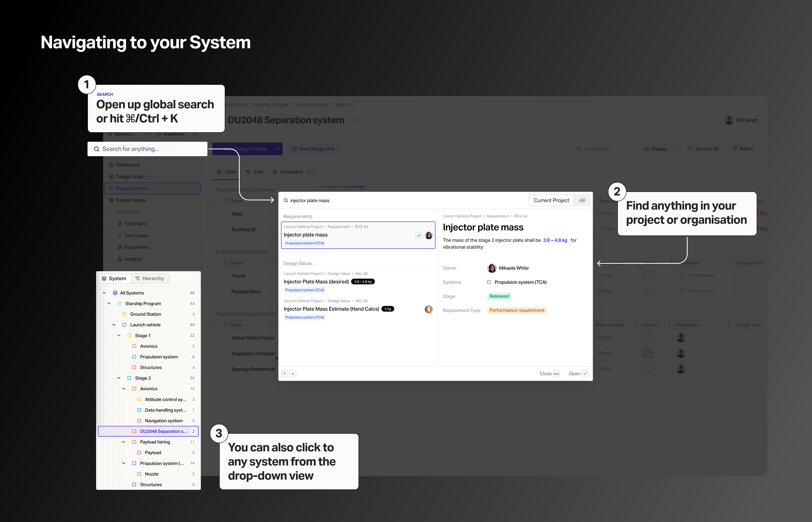Image resolution: width=812 pixels, height=522 pixels.
Task: Click the New Design Unit button
Action: coord(314,149)
